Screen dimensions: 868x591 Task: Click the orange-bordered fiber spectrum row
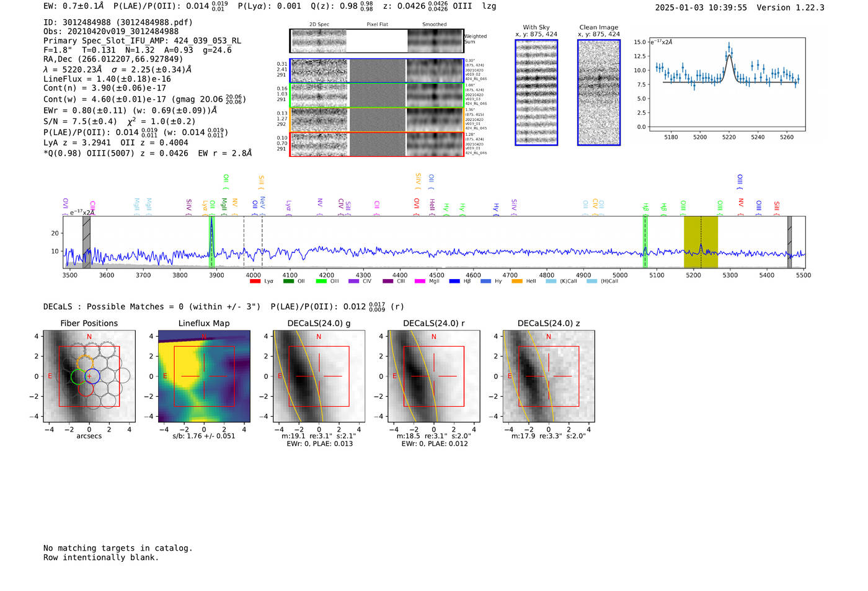click(377, 120)
